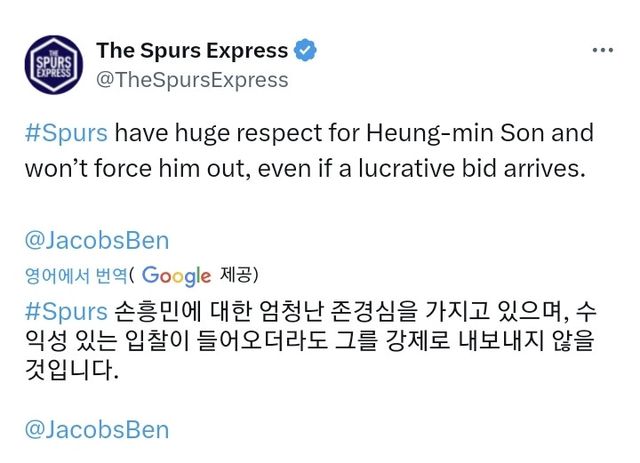Viewport: 640px width, 463px height.
Task: Open @JacobsBen mention below the Korean translation
Action: (97, 430)
